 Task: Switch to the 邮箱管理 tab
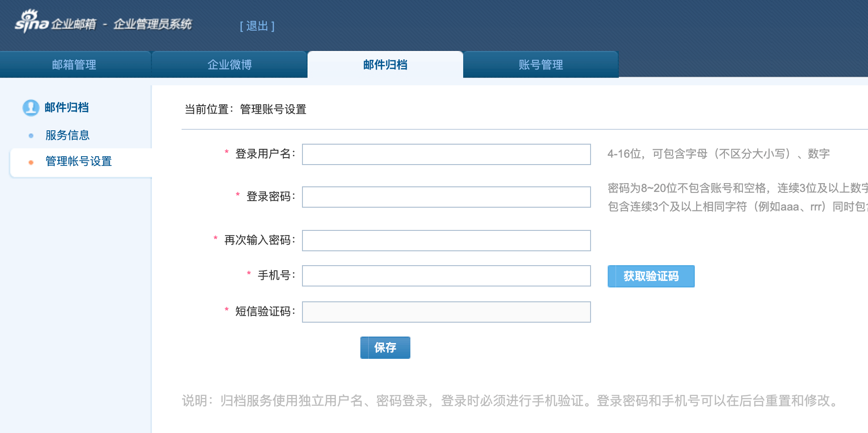pyautogui.click(x=74, y=65)
